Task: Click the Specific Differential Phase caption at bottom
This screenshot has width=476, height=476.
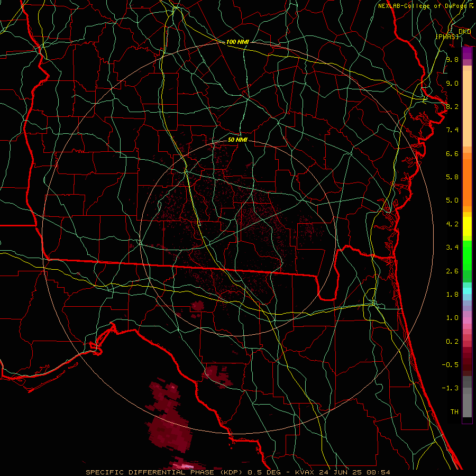Action: 237,472
